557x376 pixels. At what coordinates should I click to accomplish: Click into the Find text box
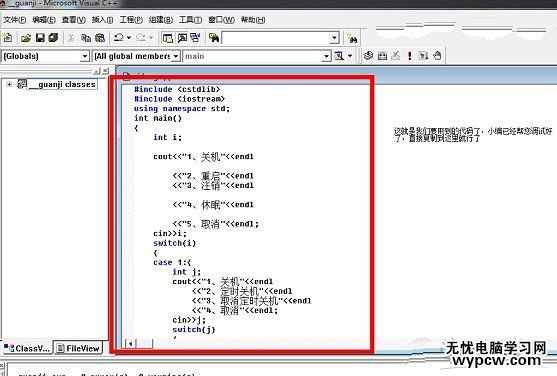pos(276,38)
